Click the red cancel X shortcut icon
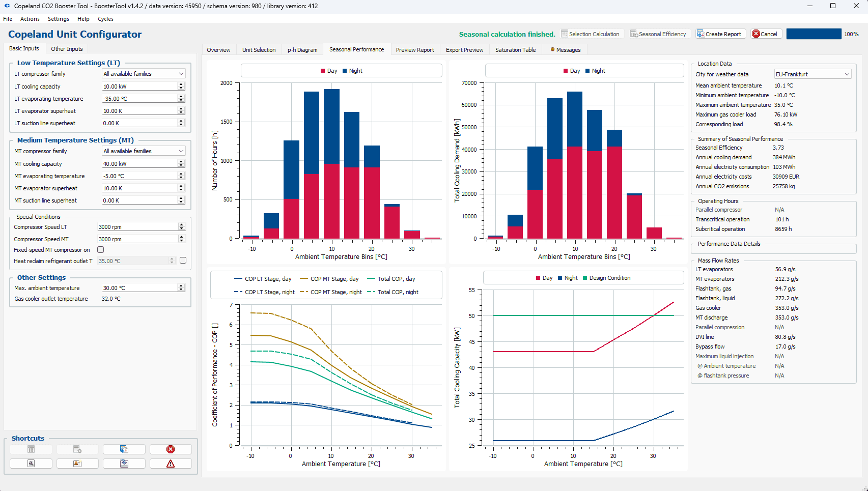The width and height of the screenshot is (868, 491). point(171,449)
